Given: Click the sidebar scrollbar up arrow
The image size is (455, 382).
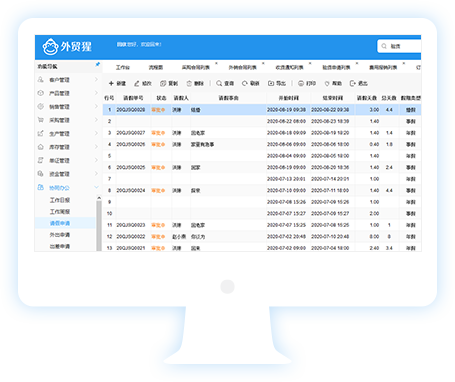Looking at the screenshot, I should click(99, 198).
